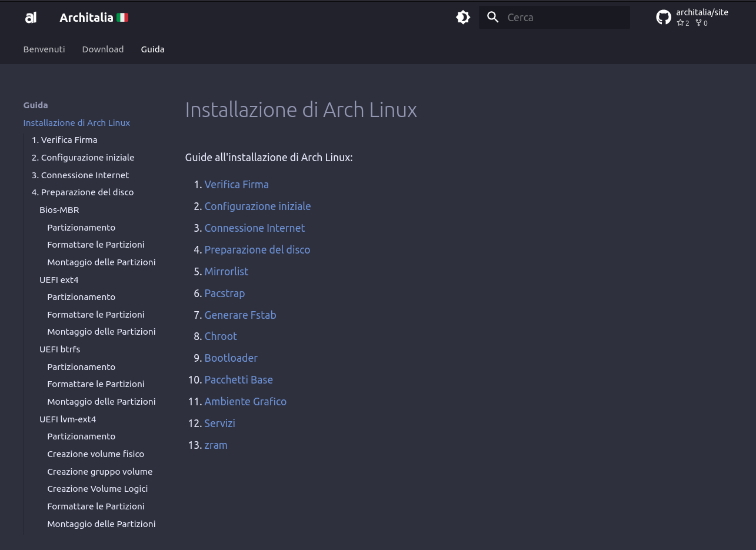Open the Mirrorlist guide link
The width and height of the screenshot is (756, 550).
click(x=227, y=271)
